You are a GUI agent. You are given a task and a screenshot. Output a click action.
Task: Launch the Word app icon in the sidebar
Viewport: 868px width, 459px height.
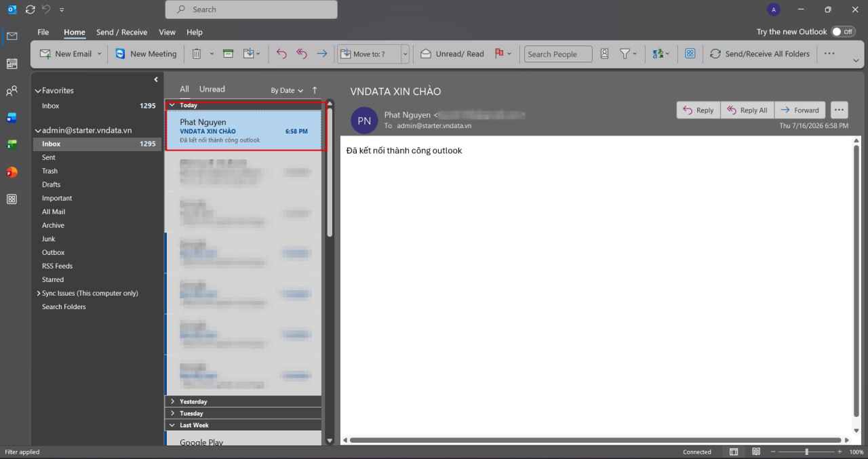point(12,118)
